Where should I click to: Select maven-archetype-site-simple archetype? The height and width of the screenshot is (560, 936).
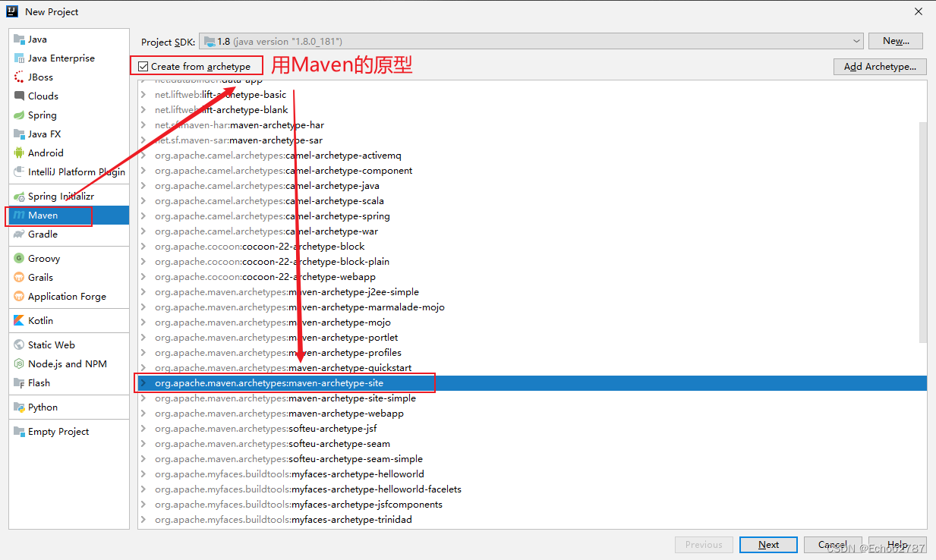click(x=532, y=398)
